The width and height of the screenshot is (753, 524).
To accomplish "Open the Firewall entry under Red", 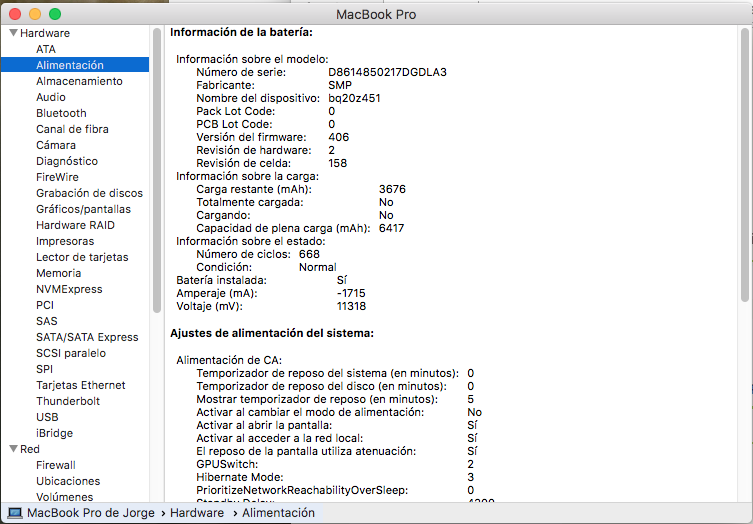I will tap(55, 465).
